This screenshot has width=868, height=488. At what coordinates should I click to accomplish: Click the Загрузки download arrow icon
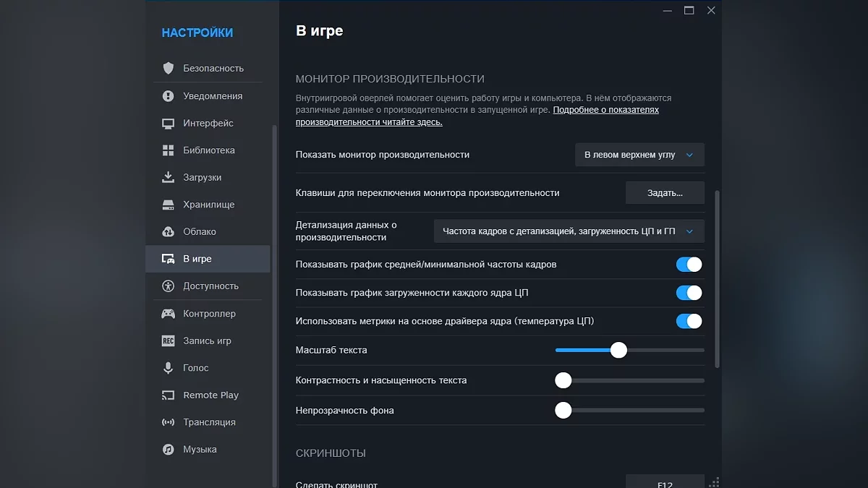pyautogui.click(x=169, y=177)
